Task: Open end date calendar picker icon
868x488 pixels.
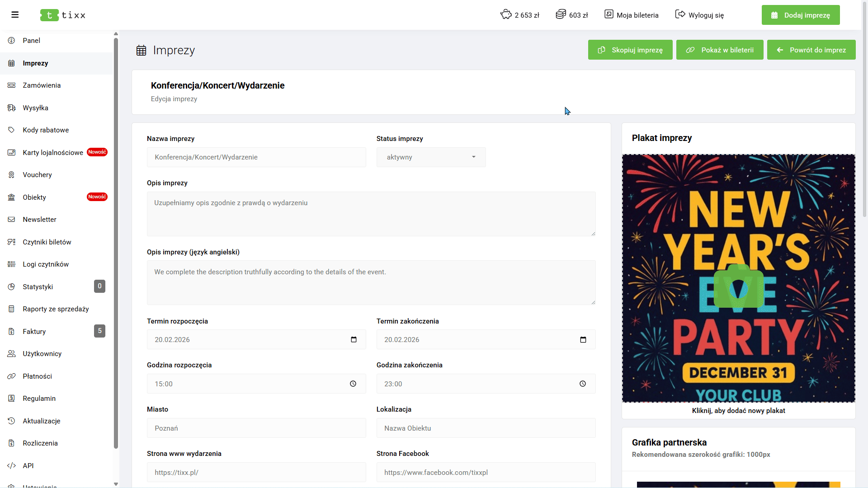Action: click(583, 339)
